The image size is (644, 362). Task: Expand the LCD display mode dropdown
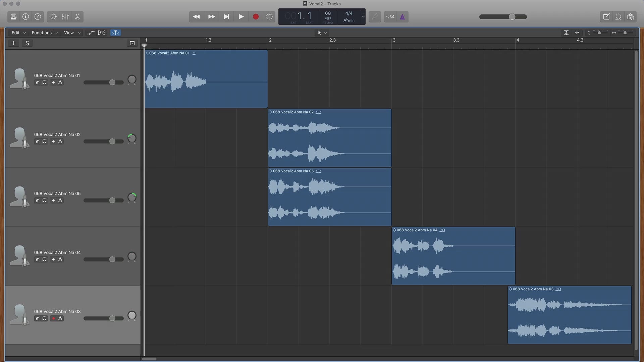pos(363,17)
